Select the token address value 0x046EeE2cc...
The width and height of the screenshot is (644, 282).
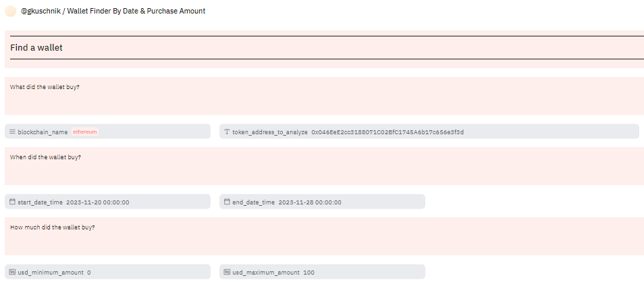(387, 132)
